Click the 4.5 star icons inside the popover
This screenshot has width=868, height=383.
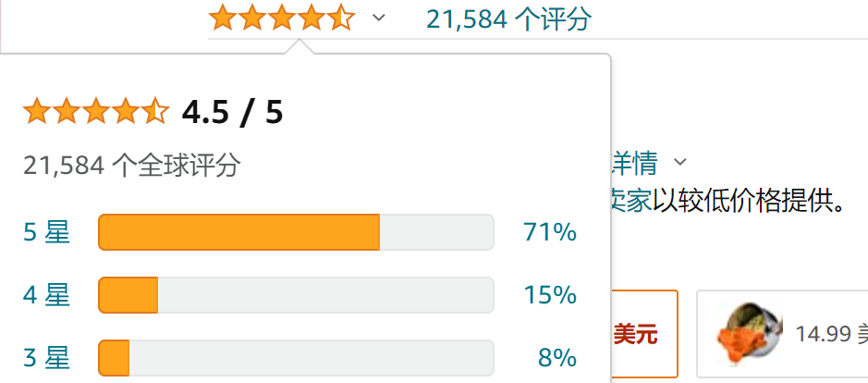pos(96,111)
